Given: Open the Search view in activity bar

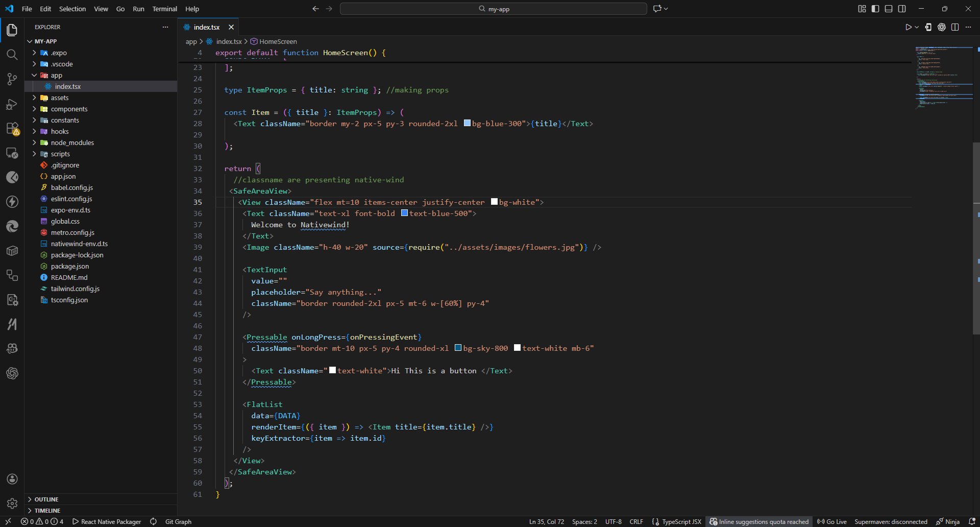Looking at the screenshot, I should (12, 55).
